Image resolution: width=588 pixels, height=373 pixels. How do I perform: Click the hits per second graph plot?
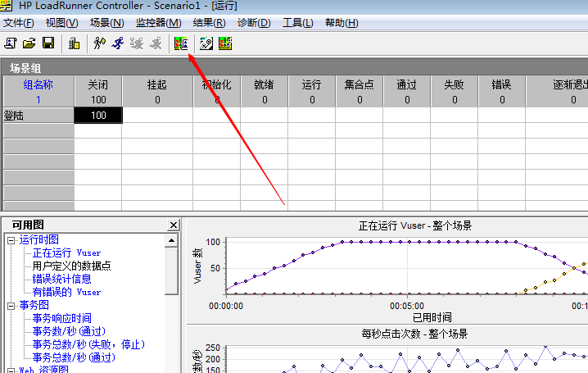407,360
